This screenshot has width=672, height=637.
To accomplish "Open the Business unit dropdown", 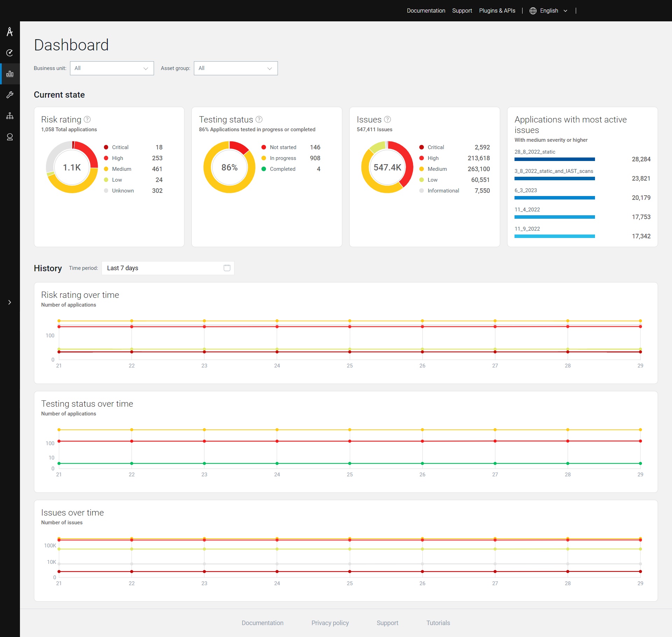I will click(x=112, y=68).
